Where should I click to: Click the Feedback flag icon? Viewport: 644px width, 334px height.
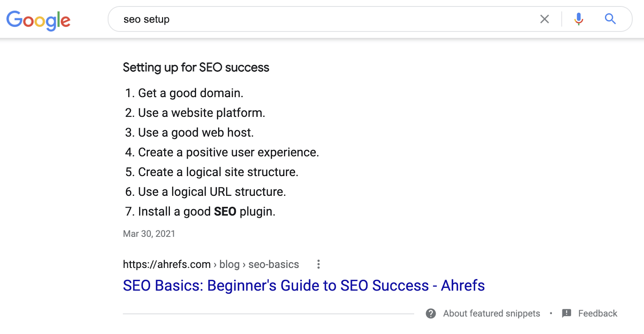(567, 313)
